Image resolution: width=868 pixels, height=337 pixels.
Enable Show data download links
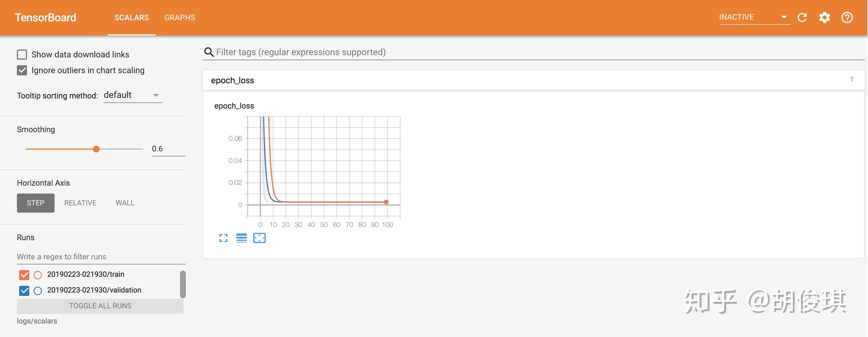[x=22, y=55]
